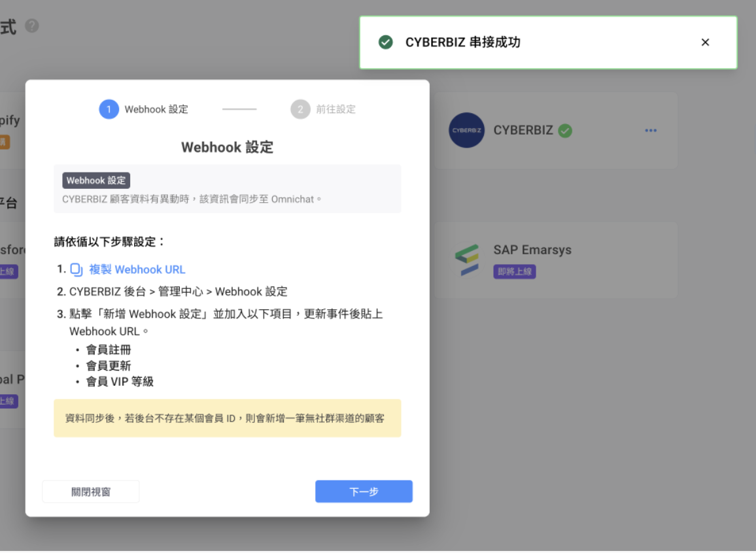756x553 pixels.
Task: Select the step 1 circle indicator
Action: (109, 109)
